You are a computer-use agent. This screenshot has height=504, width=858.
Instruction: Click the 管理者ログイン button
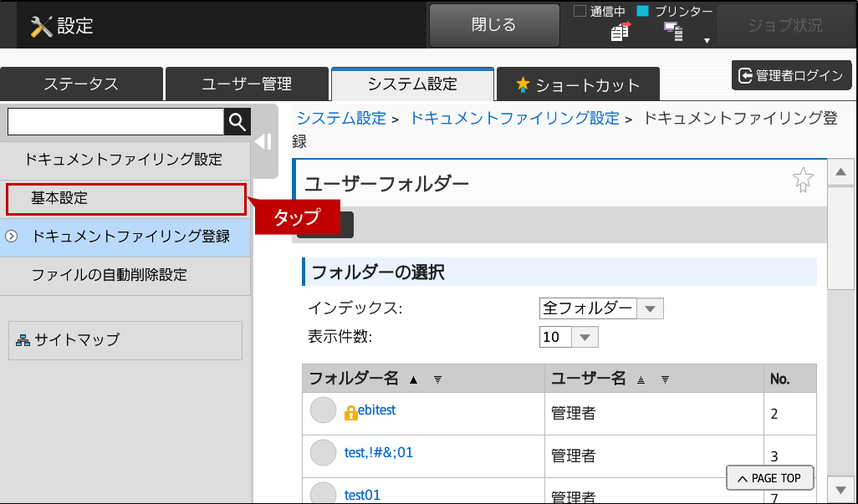(x=791, y=76)
